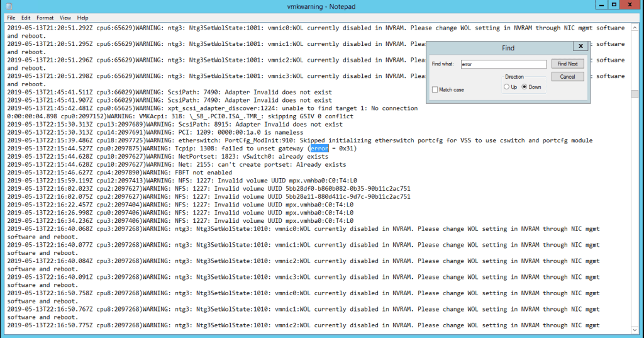Open the Edit menu
The image size is (644, 338).
point(26,18)
